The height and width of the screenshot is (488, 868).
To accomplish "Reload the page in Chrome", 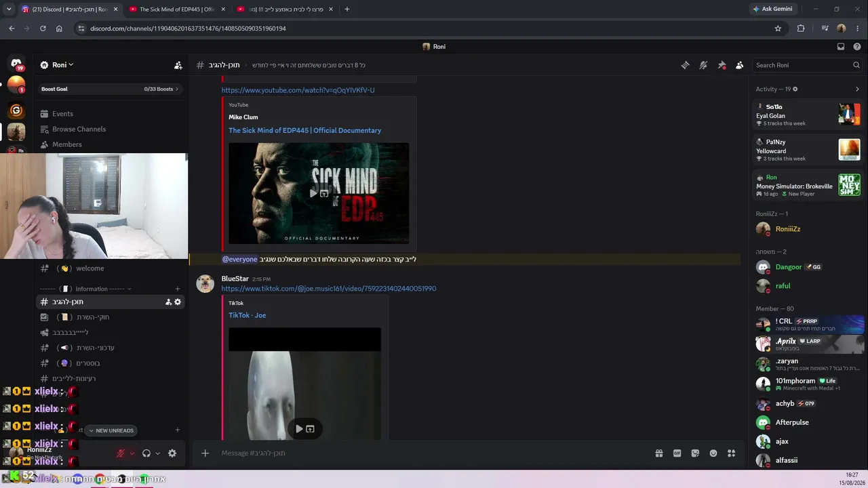I will 43,28.
